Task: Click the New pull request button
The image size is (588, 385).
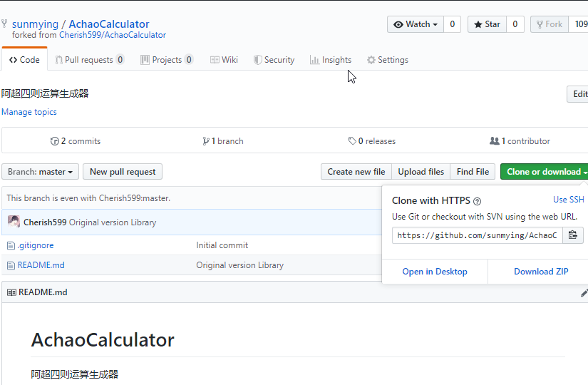Action: pyautogui.click(x=123, y=172)
